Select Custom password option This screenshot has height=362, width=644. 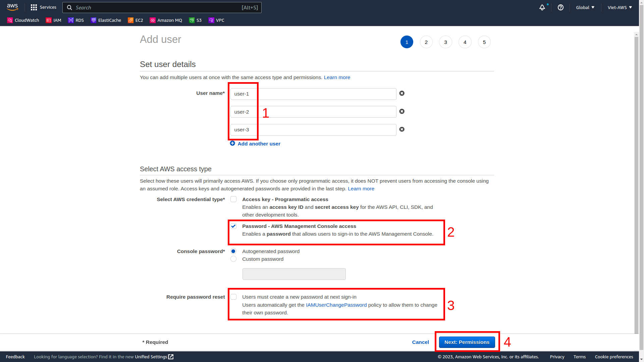pyautogui.click(x=233, y=259)
